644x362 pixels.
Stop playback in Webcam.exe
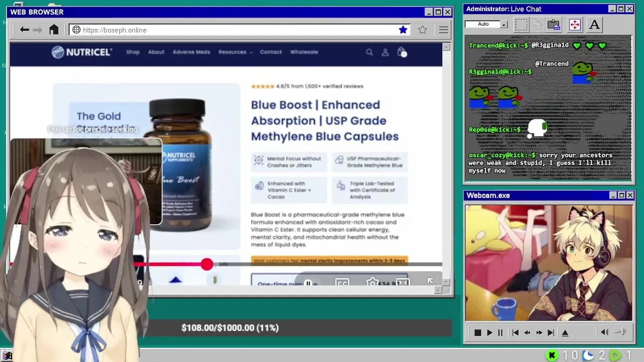pyautogui.click(x=477, y=333)
